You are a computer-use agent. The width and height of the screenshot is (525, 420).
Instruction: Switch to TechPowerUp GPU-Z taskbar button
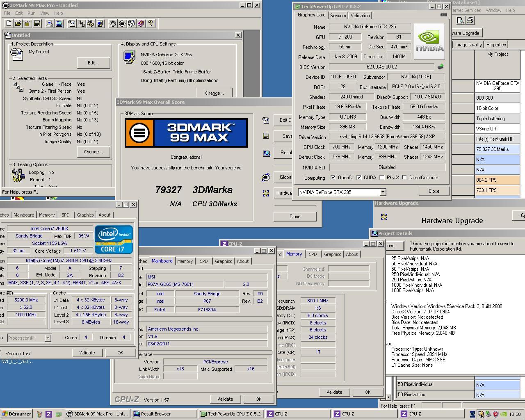pyautogui.click(x=231, y=414)
